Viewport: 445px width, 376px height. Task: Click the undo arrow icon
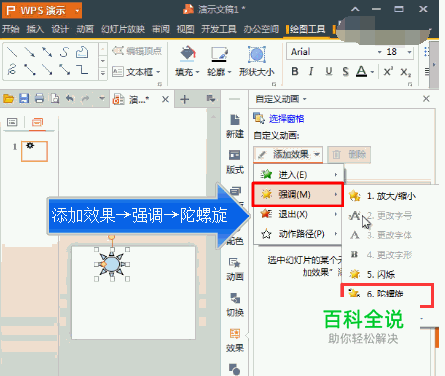(x=70, y=99)
